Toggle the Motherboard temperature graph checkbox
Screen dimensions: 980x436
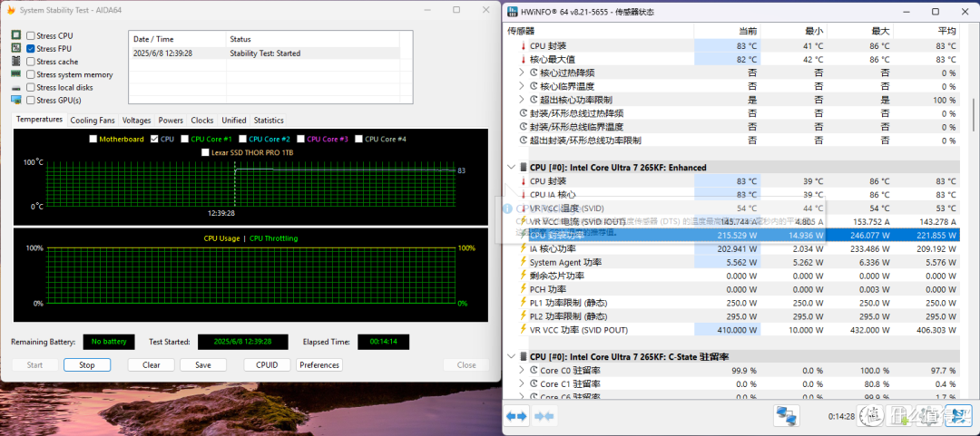coord(93,140)
